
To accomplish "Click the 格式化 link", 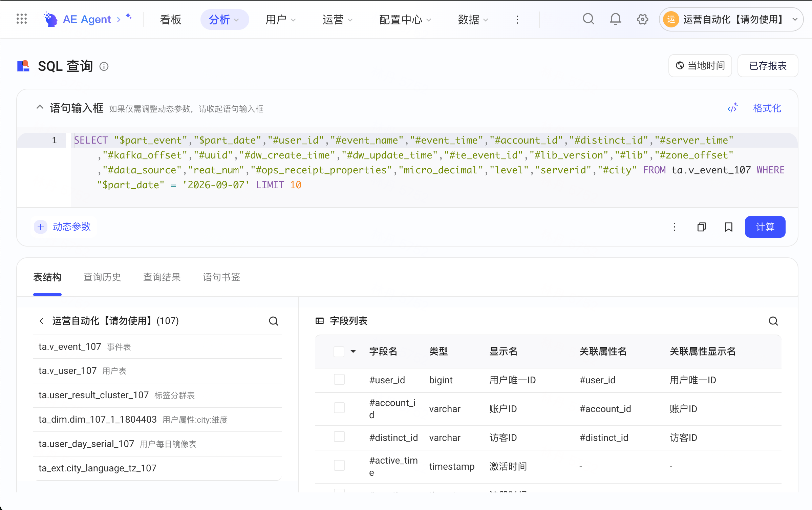I will [767, 108].
